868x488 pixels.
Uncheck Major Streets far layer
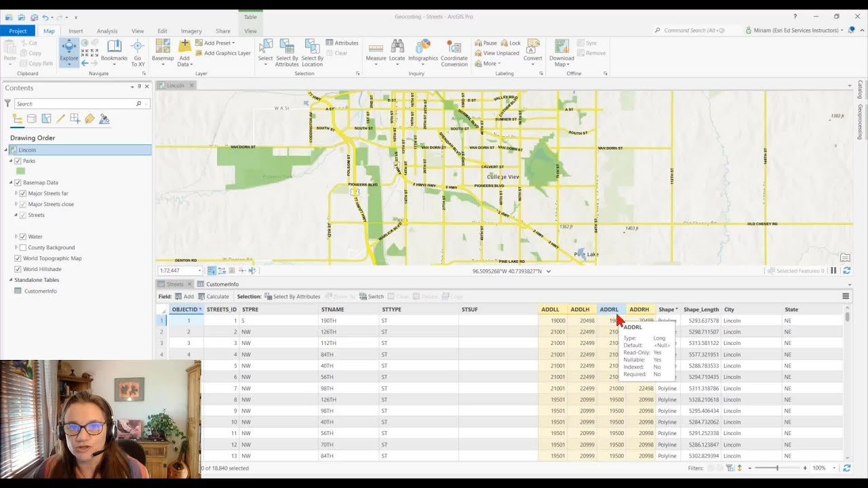(x=23, y=193)
